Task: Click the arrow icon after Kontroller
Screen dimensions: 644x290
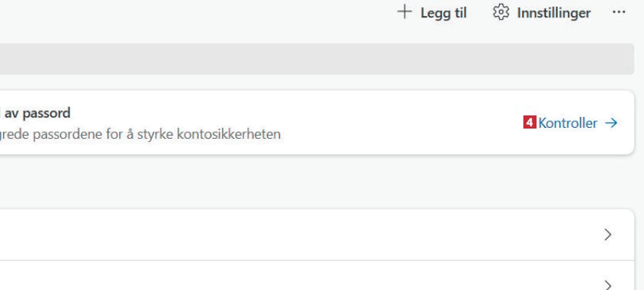Action: tap(611, 123)
